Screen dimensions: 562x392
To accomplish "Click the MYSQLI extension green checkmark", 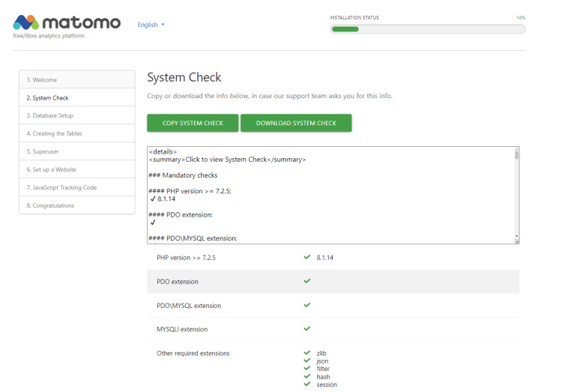I will pos(307,328).
